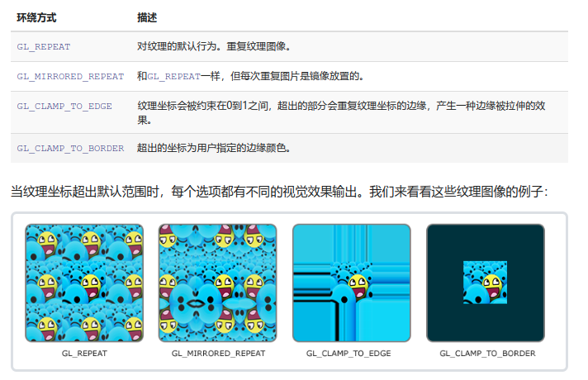Click the GL_CLAMP_TO_EDGE texture example image
The image size is (588, 380).
coord(352,283)
